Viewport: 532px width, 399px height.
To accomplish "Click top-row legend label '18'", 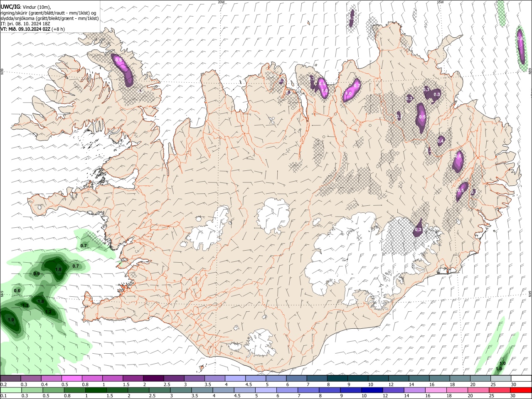I will point(452,384).
